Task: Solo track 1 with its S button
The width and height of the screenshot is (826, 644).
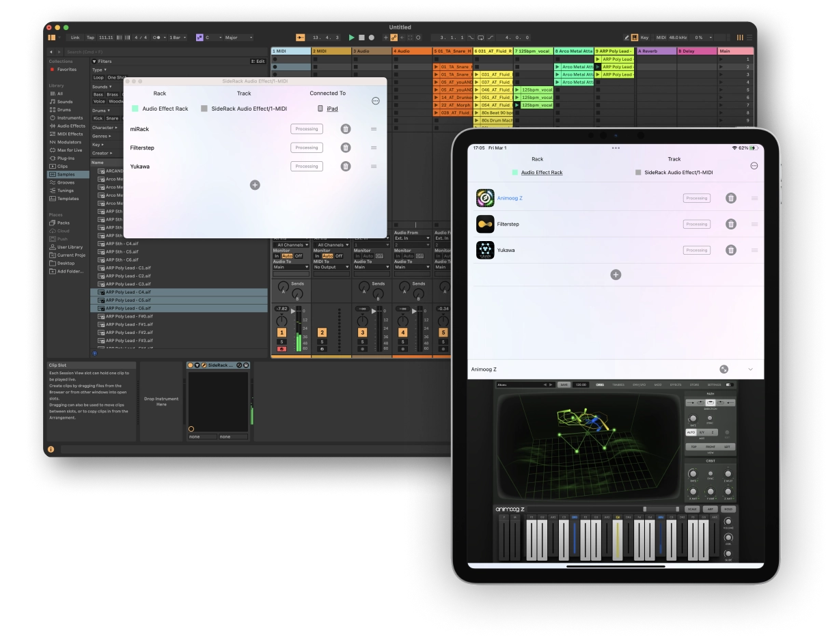Action: tap(281, 341)
